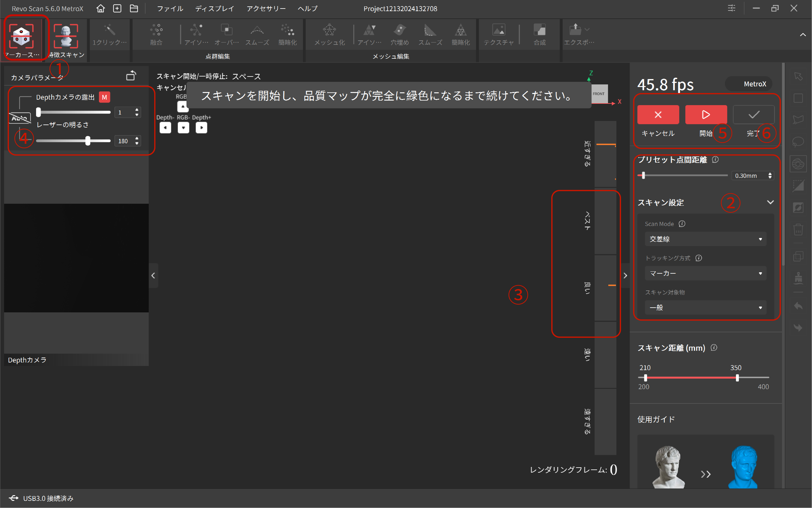812x508 pixels.
Task: Click the fill holes (穴埋め) icon
Action: click(399, 30)
